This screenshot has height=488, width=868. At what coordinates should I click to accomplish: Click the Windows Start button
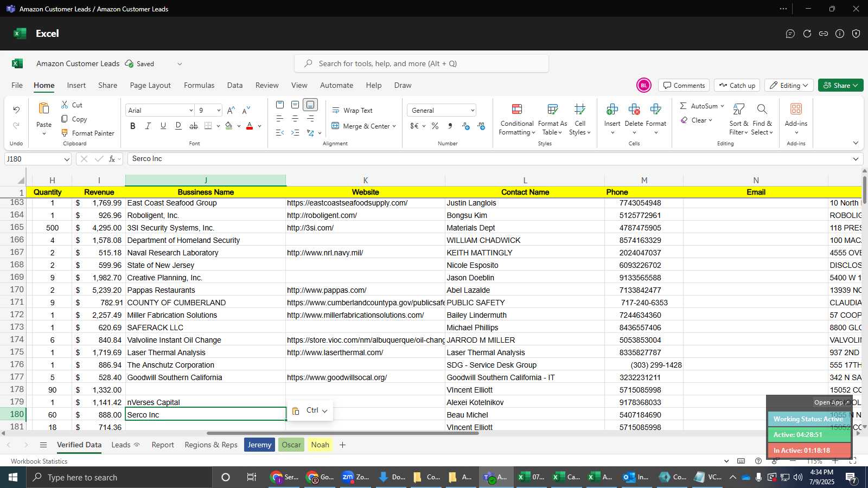click(x=13, y=477)
